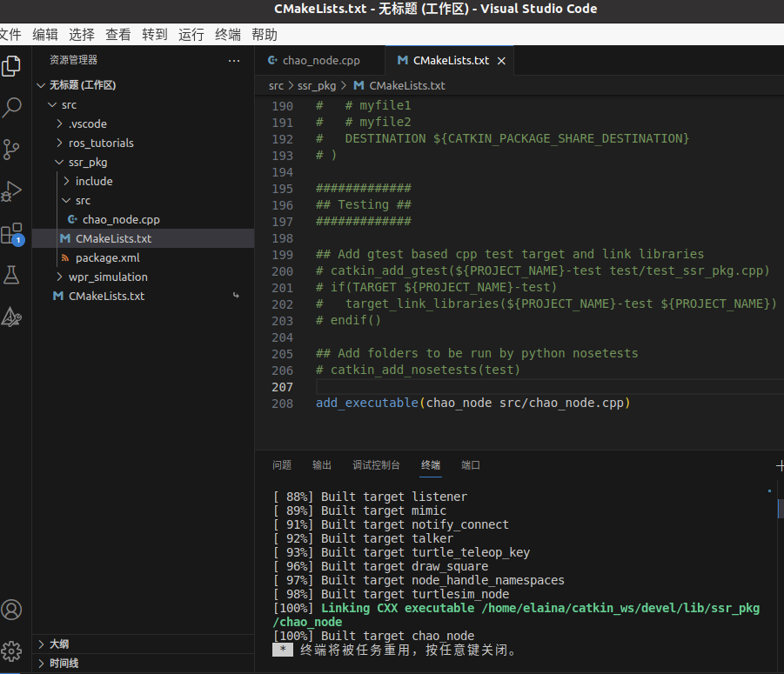Open chao_node.cpp in the file tree
Screen dimensions: 784x674
(143, 219)
